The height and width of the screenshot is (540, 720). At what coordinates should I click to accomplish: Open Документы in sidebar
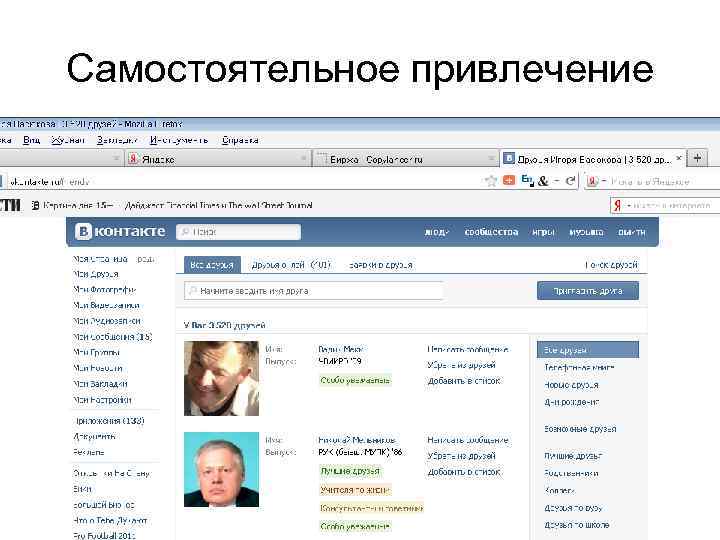[95, 436]
